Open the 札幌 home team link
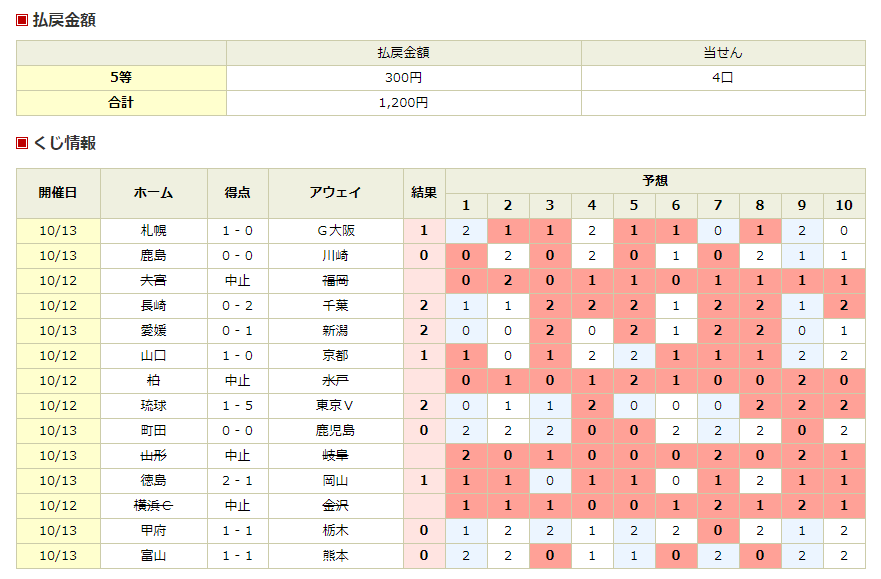The width and height of the screenshot is (881, 579). pos(153,231)
